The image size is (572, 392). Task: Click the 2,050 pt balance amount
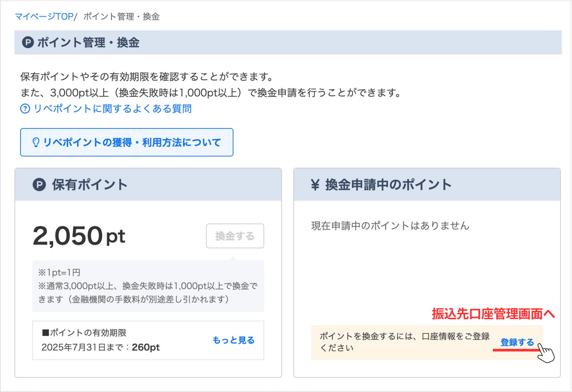tap(79, 235)
